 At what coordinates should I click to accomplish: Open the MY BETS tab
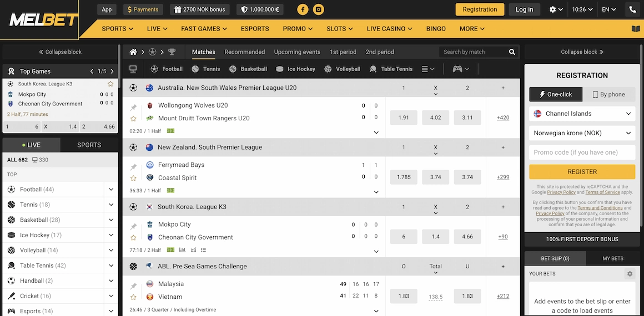tap(613, 258)
